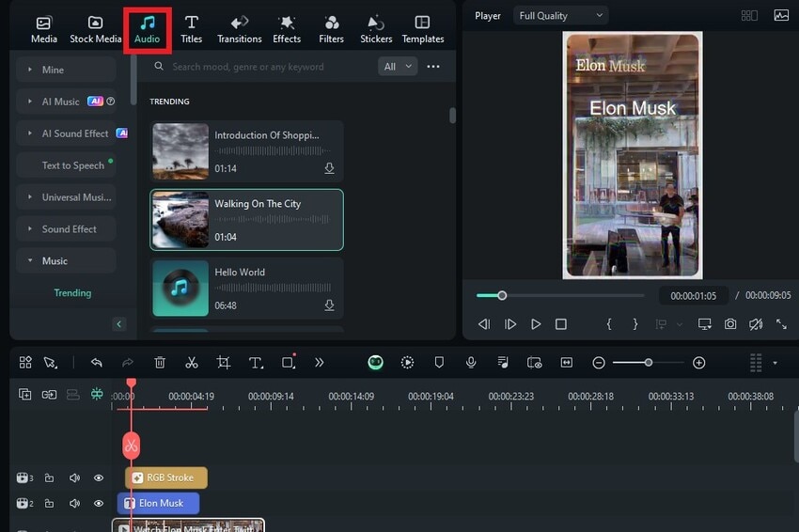
Task: Lock video track 3
Action: click(x=49, y=478)
